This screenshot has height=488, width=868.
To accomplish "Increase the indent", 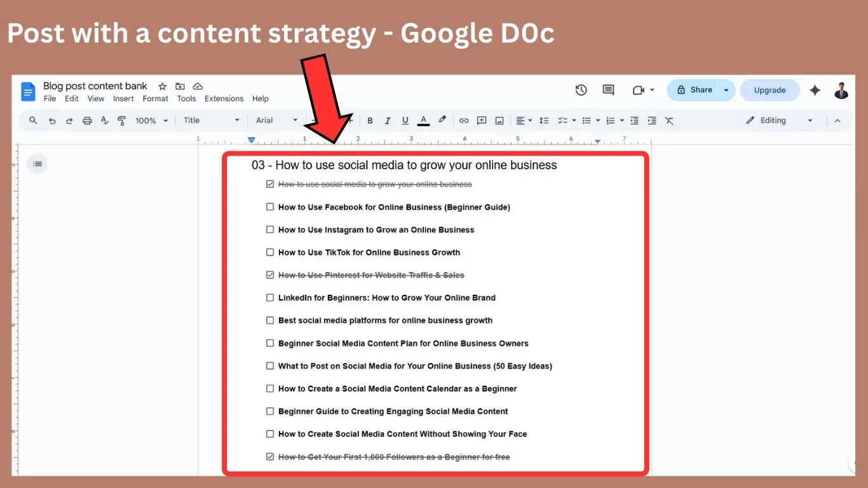I will click(x=652, y=121).
